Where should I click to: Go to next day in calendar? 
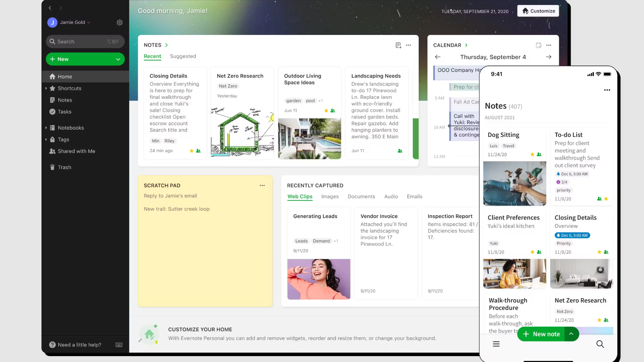tap(549, 57)
